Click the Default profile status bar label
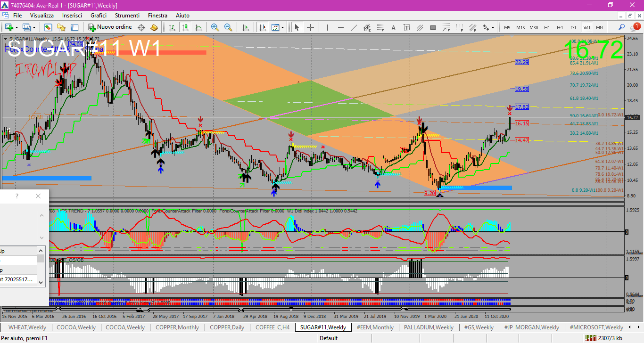 click(329, 338)
